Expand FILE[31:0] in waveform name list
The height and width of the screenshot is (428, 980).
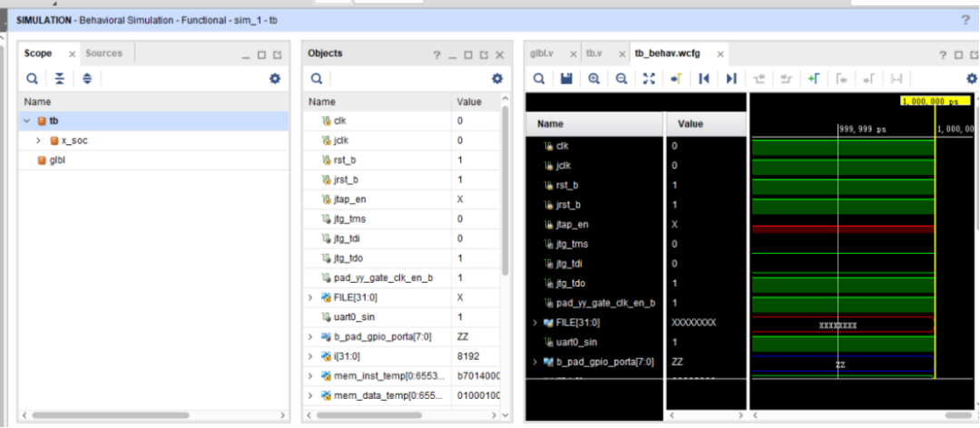pyautogui.click(x=535, y=323)
